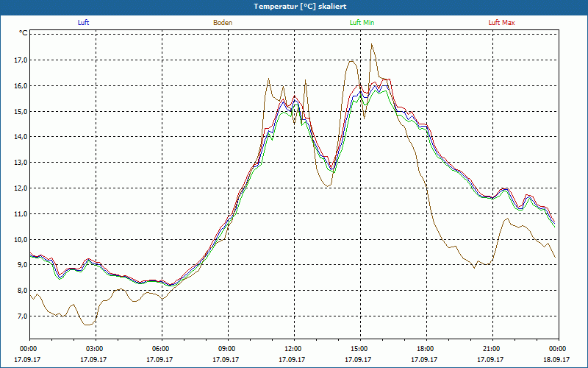Select the 7,0 y-axis value
Image resolution: width=588 pixels, height=368 pixels.
pyautogui.click(x=22, y=316)
